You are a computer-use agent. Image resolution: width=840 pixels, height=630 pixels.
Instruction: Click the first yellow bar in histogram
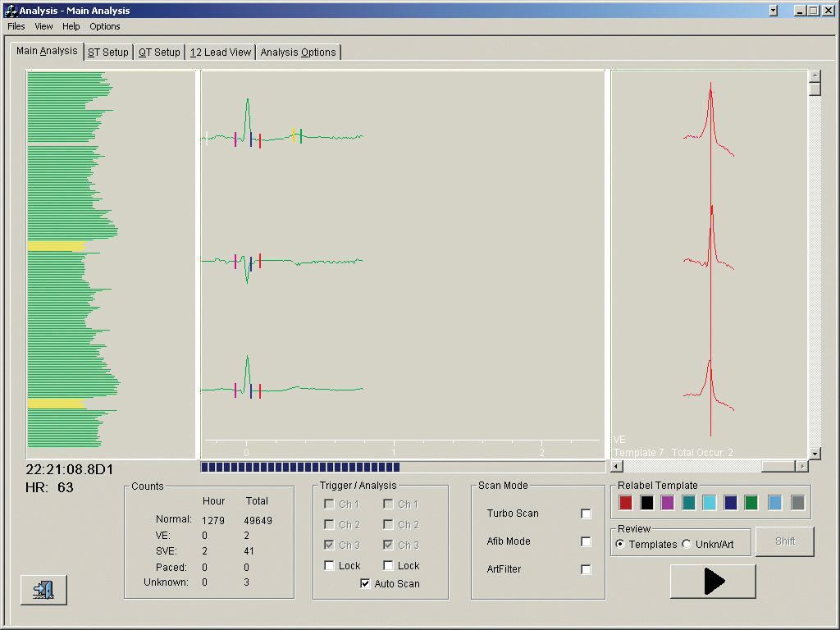(x=56, y=246)
